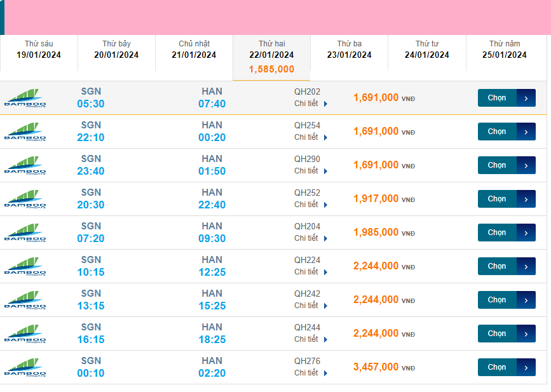The width and height of the screenshot is (551, 392).
Task: Open Thứ năm 25/01/2024 date tab
Action: [504, 50]
